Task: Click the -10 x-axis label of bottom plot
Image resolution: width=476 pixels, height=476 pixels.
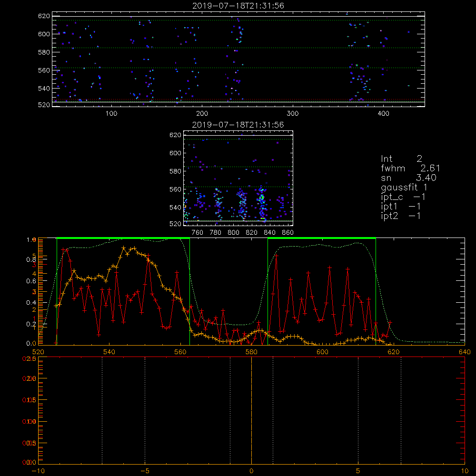Action: coord(38,471)
